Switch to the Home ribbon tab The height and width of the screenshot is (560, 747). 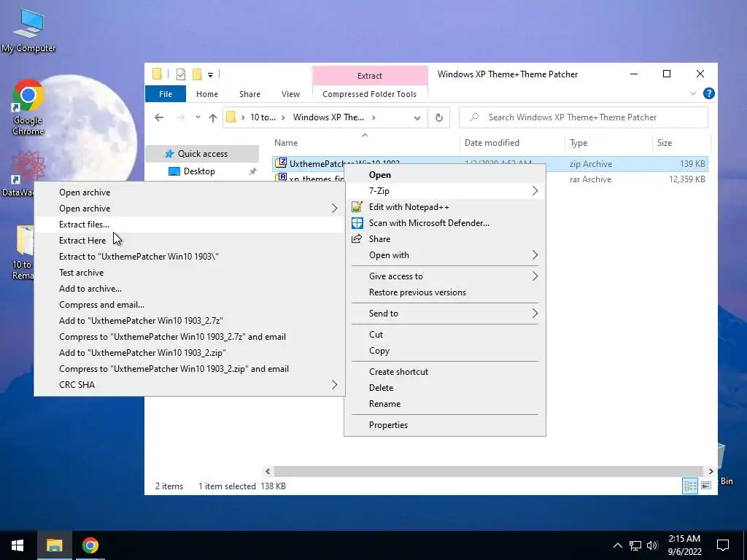pyautogui.click(x=206, y=94)
